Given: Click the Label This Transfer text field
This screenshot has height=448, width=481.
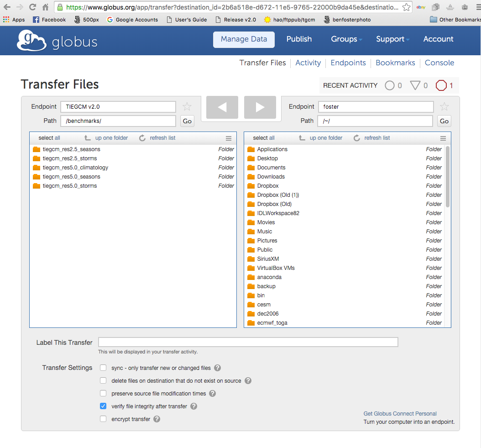Looking at the screenshot, I should [x=248, y=343].
